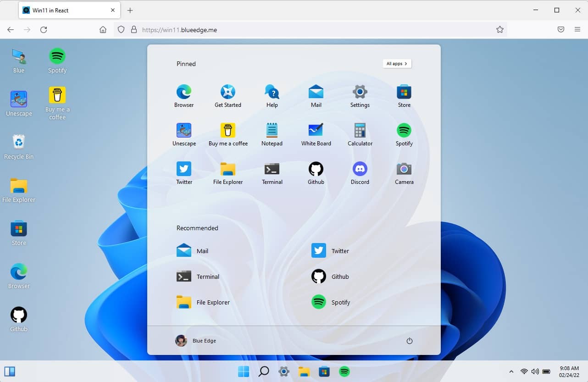Launch Store from the Pinned grid
This screenshot has height=382, width=588.
click(x=404, y=96)
